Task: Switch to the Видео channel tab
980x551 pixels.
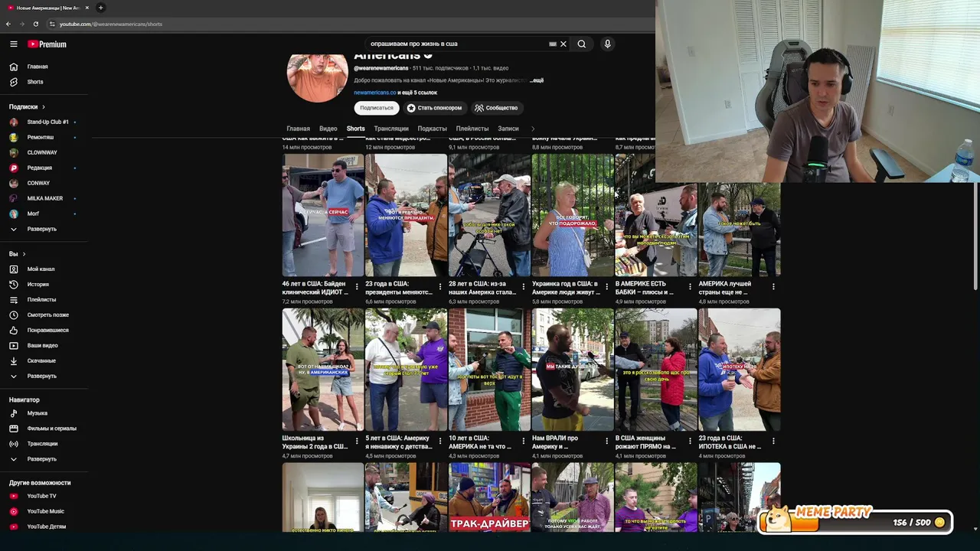Action: coord(328,129)
